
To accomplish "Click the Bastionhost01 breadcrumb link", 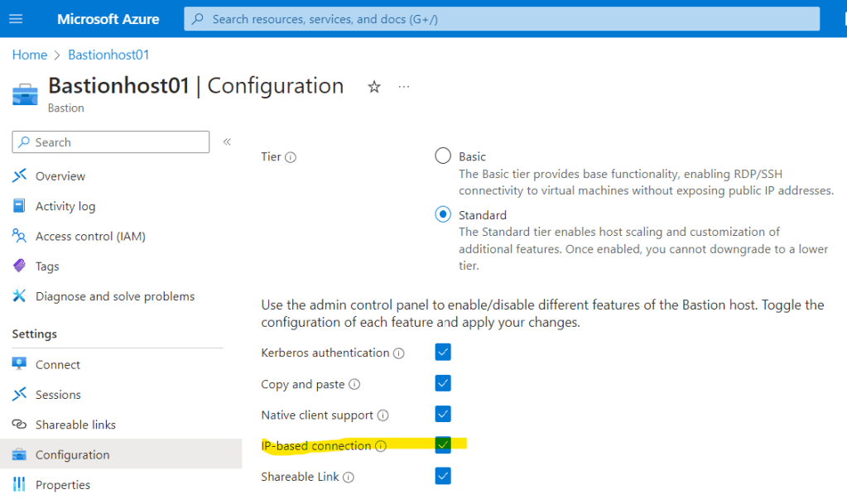I will [108, 55].
